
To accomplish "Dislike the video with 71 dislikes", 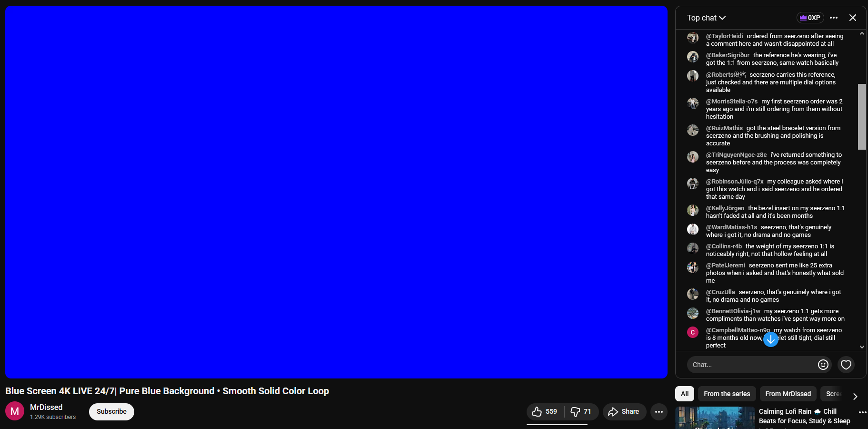I will 581,412.
